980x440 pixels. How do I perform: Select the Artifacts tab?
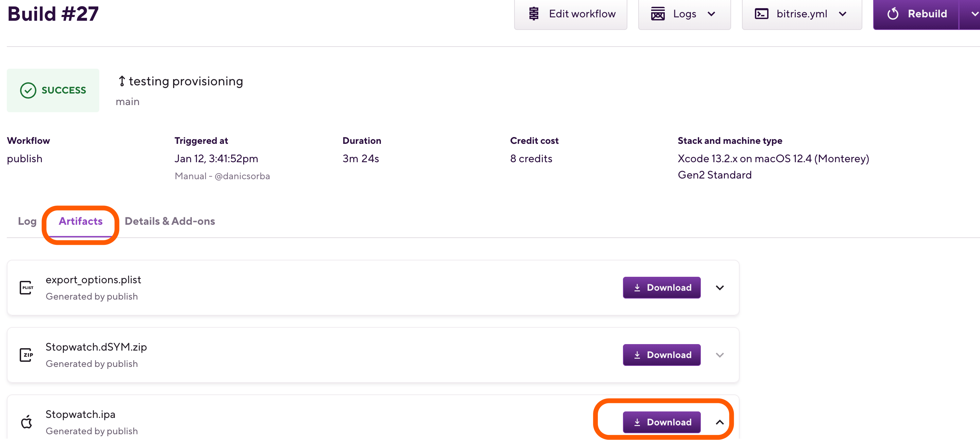point(81,221)
